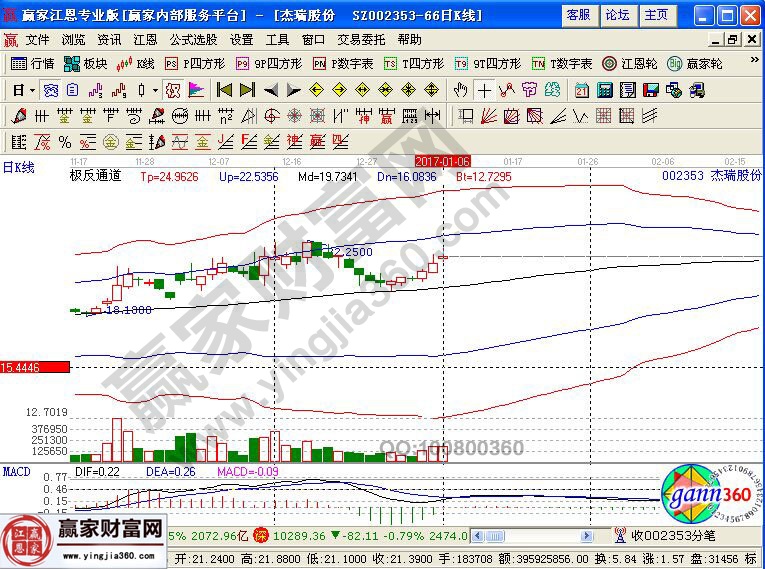Jump to the first record arrow
The width and height of the screenshot is (765, 569).
(224, 90)
